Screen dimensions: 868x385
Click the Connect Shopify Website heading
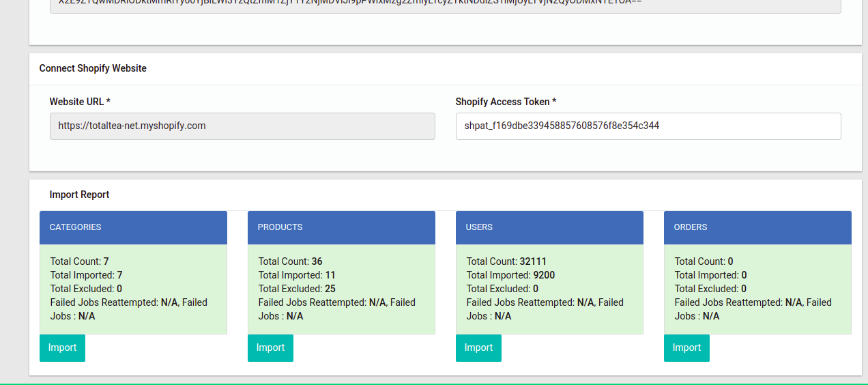[93, 68]
